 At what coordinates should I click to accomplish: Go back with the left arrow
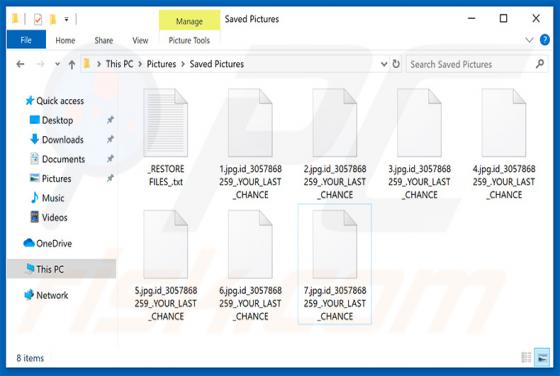coord(20,64)
